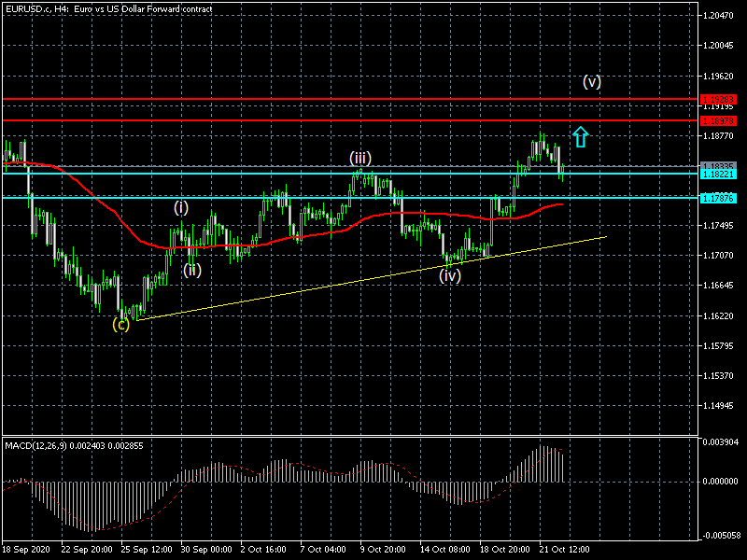This screenshot has height=560, width=747.
Task: Select the cyan up-arrow chart object
Action: pos(580,136)
